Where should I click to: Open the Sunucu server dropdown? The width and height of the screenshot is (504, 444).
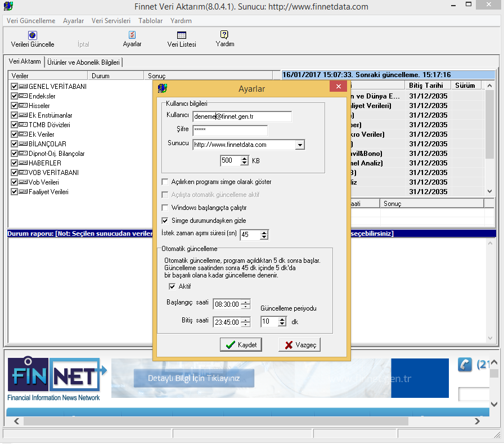pyautogui.click(x=300, y=145)
